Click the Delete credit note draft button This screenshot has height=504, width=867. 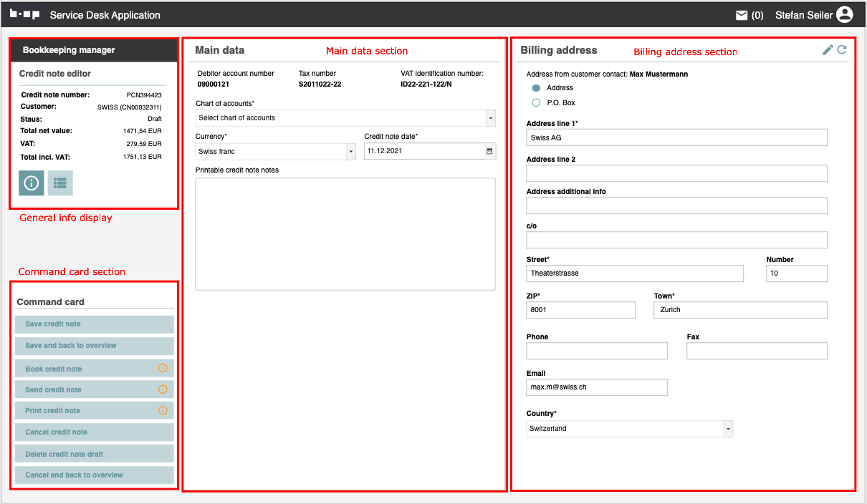tap(94, 454)
